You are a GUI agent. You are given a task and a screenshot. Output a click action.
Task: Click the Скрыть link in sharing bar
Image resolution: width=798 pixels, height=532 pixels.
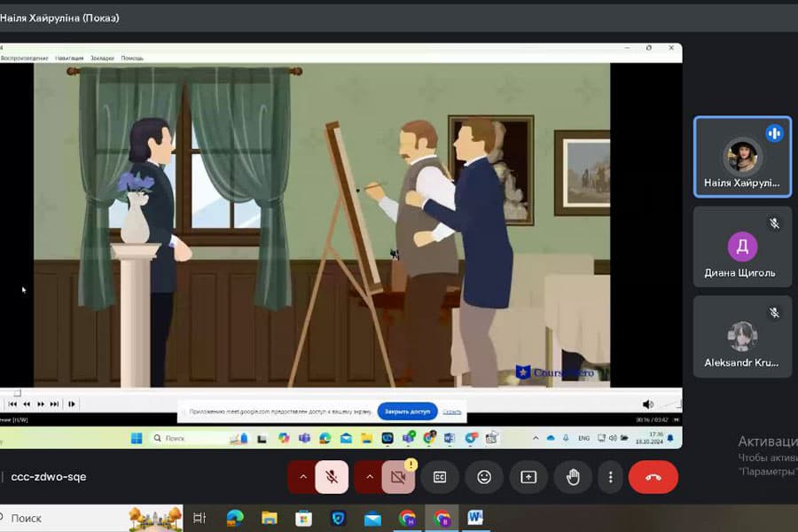tap(452, 412)
